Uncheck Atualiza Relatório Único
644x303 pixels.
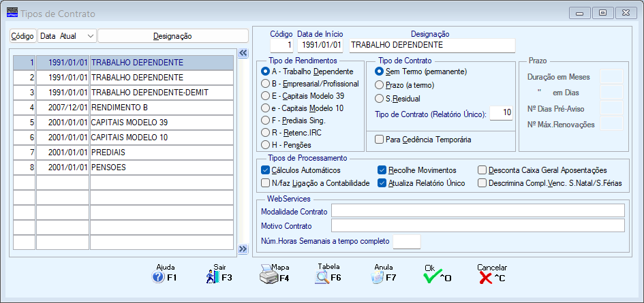(x=382, y=183)
